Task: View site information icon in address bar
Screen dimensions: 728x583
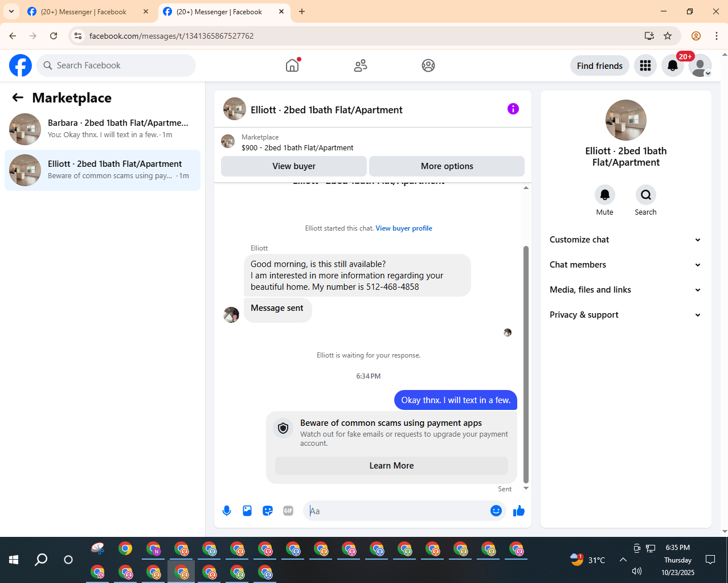Action: pos(78,36)
